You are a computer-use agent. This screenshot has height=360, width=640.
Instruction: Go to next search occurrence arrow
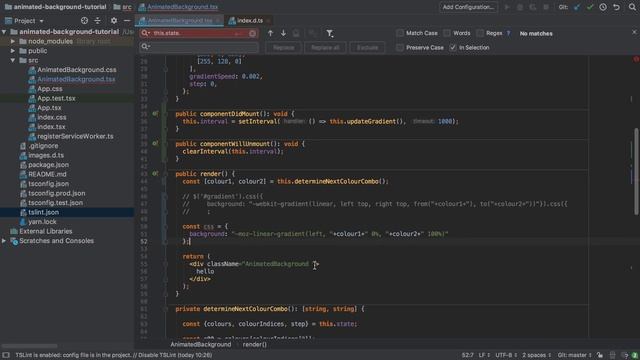pyautogui.click(x=283, y=33)
